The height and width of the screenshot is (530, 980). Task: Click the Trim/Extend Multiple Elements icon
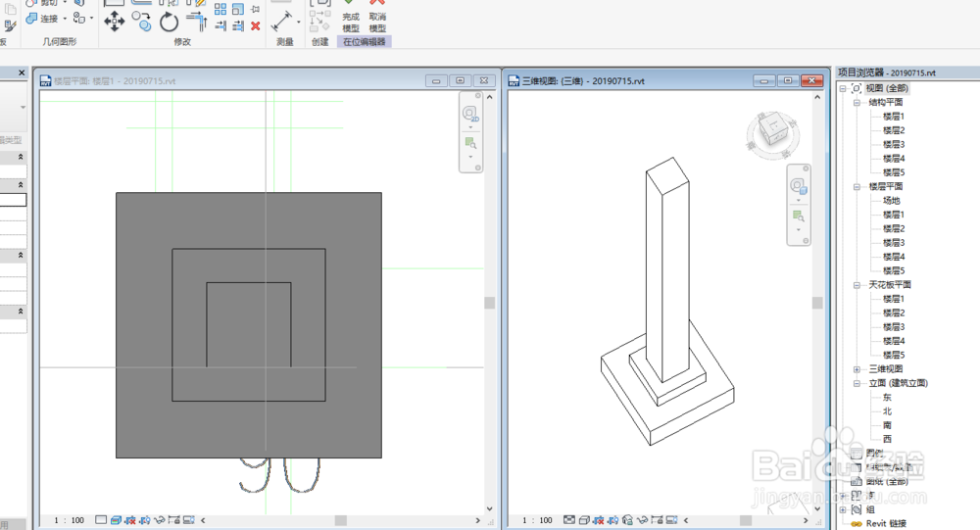(237, 25)
